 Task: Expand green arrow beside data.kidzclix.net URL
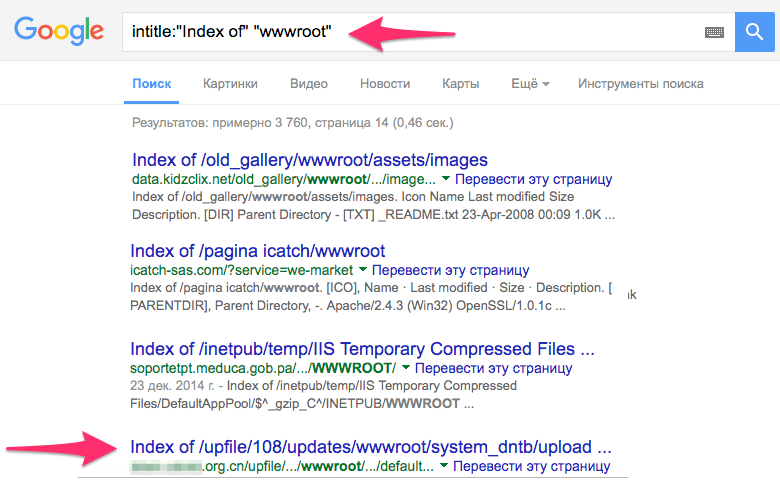click(x=445, y=180)
